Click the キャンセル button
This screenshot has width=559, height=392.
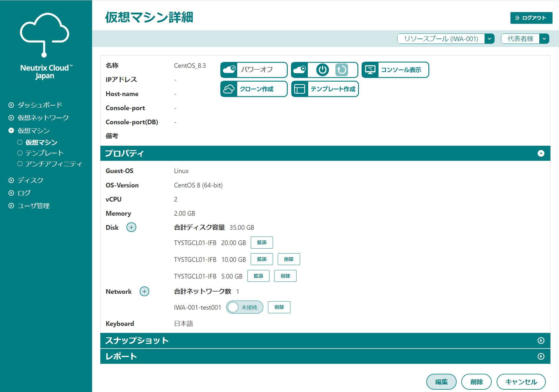(521, 382)
